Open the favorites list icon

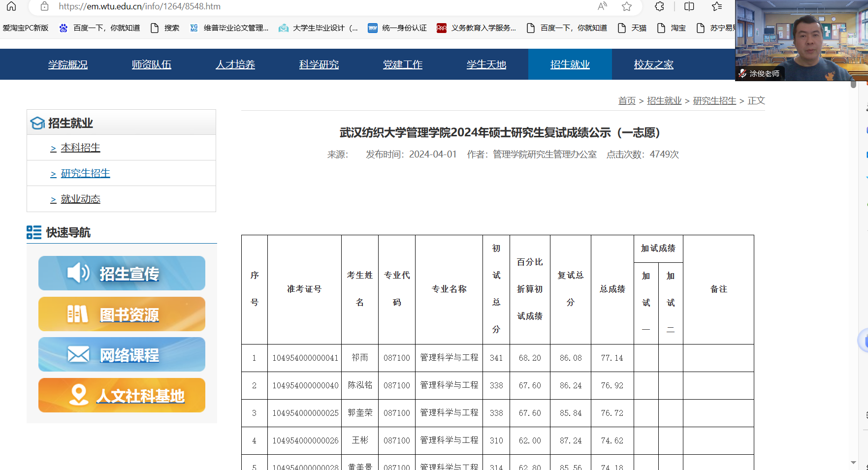[x=717, y=6]
